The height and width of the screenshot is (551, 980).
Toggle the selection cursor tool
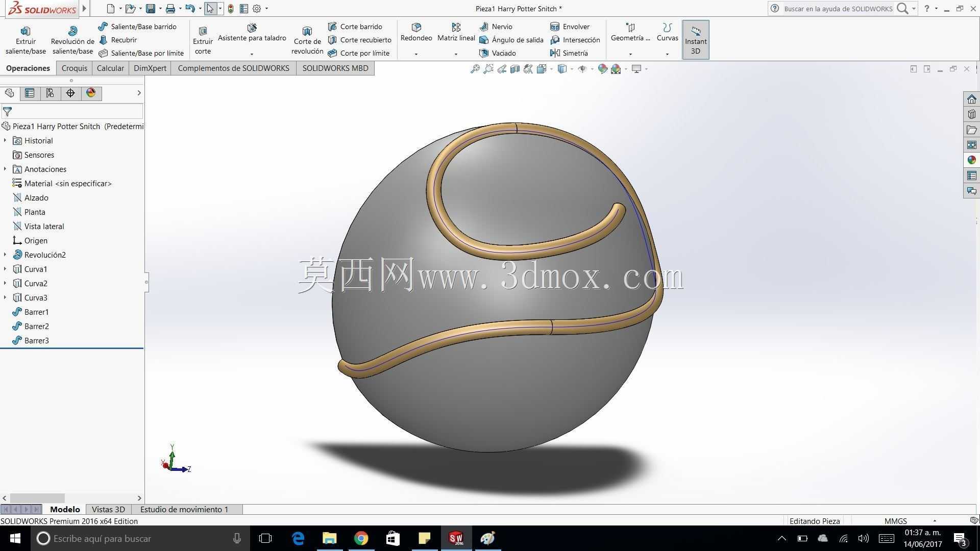210,9
